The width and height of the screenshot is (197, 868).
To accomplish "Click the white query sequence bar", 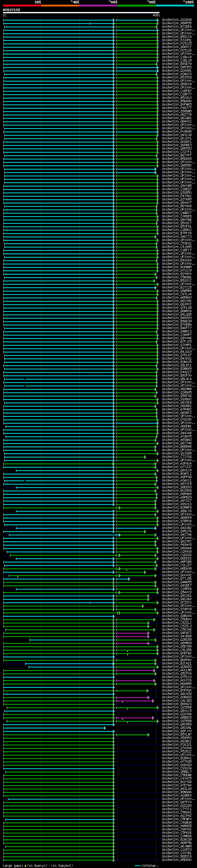I will click(x=81, y=13).
